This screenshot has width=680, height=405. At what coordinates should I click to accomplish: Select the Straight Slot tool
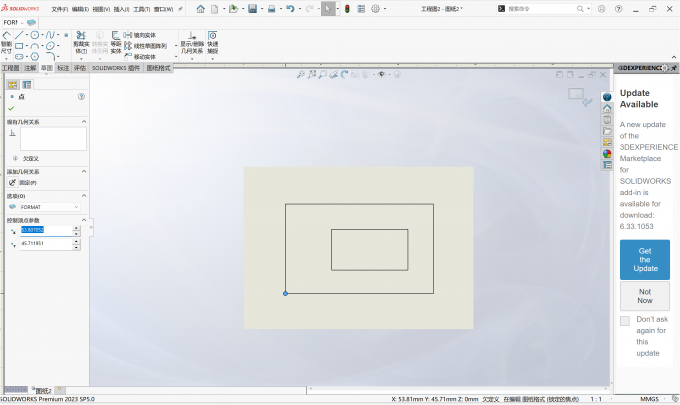coord(19,56)
